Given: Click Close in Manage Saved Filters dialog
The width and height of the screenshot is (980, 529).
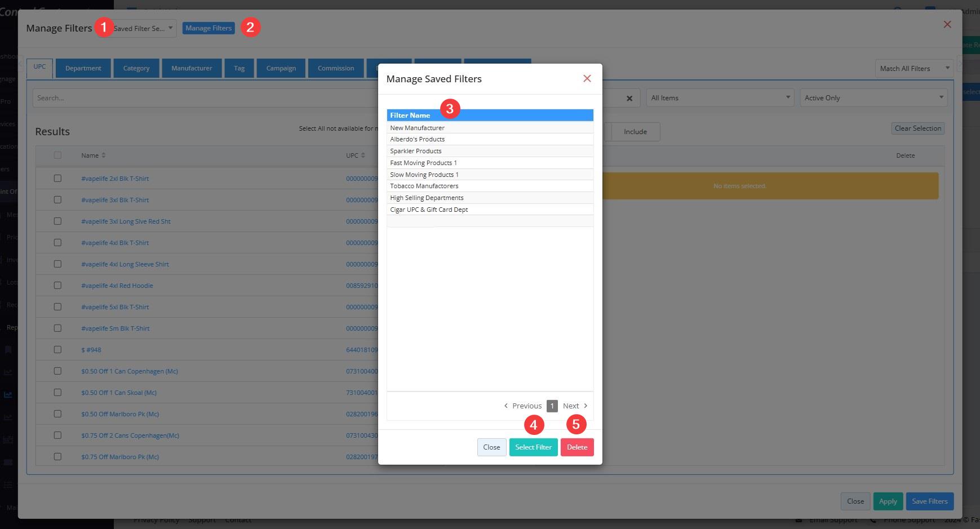Looking at the screenshot, I should click(x=491, y=447).
